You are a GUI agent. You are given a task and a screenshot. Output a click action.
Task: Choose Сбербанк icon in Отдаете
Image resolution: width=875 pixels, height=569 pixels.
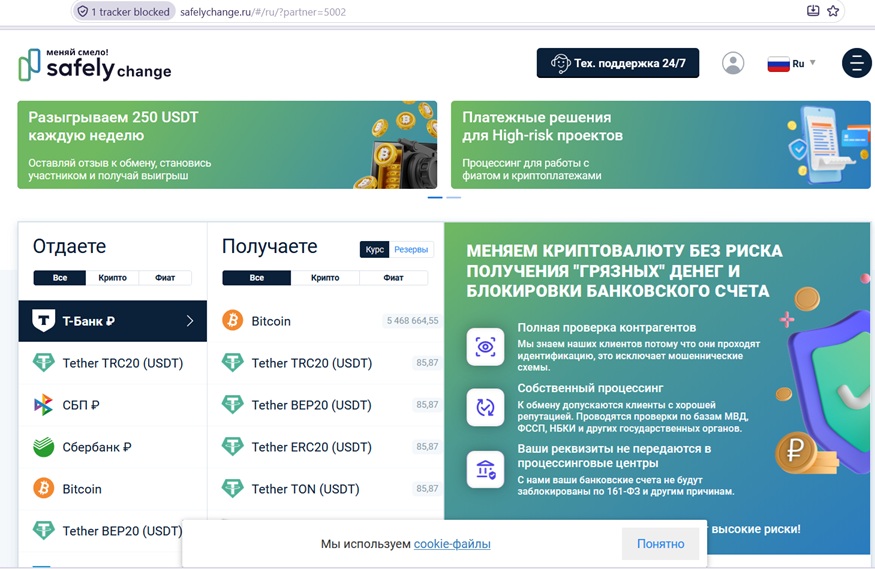(44, 447)
